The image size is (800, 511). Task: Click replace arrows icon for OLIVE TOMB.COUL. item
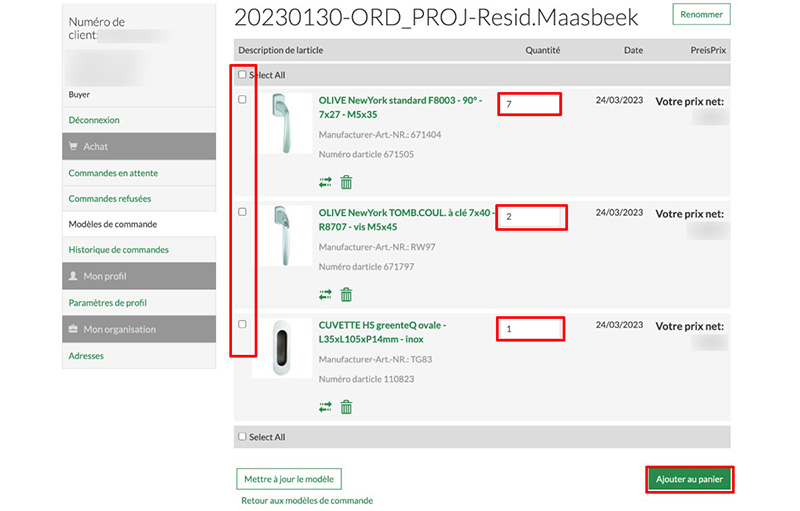point(326,295)
